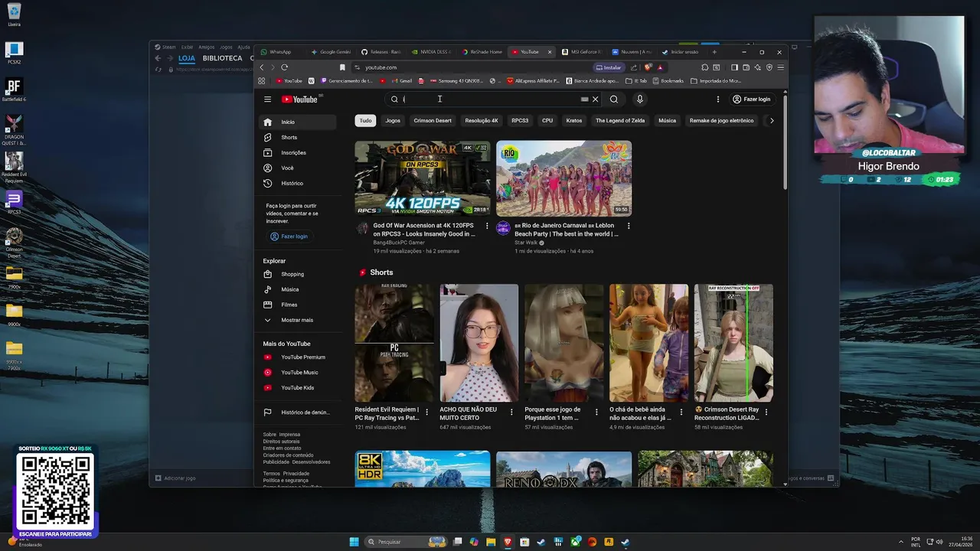Select the Jogos filter chip
This screenshot has height=551, width=980.
coord(393,121)
